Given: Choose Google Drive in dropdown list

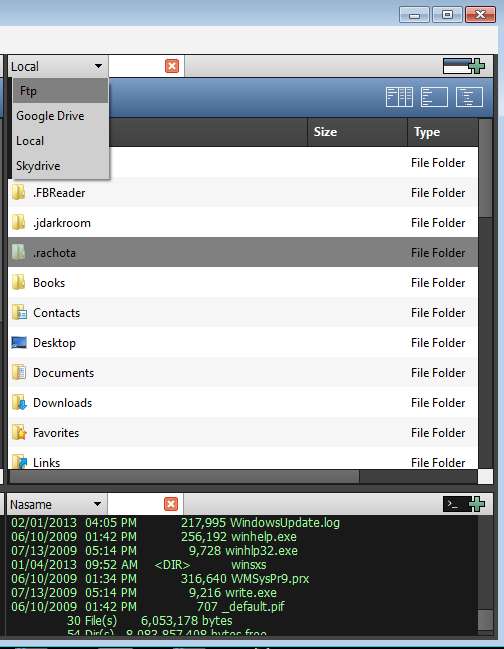Looking at the screenshot, I should [x=60, y=116].
